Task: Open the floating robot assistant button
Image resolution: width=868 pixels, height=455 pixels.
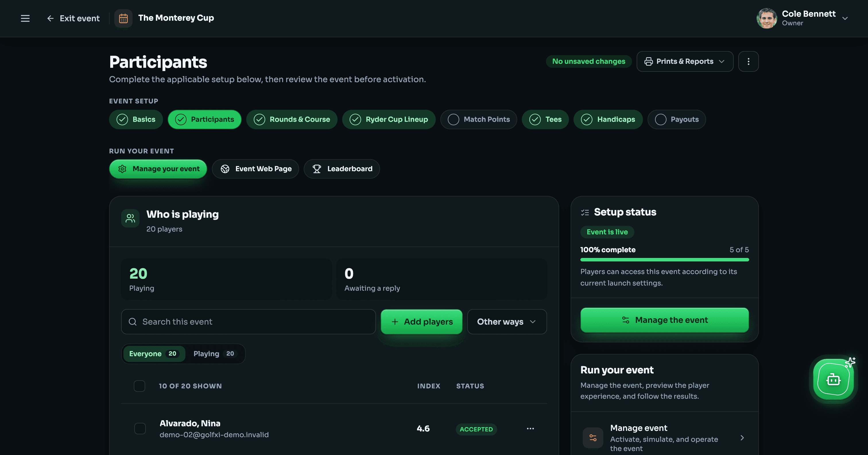Action: tap(833, 379)
